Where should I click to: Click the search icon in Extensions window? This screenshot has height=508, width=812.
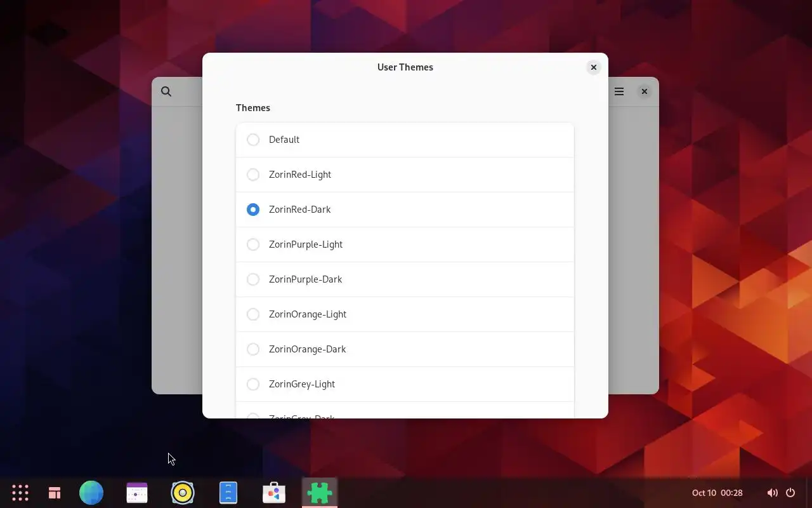click(166, 91)
